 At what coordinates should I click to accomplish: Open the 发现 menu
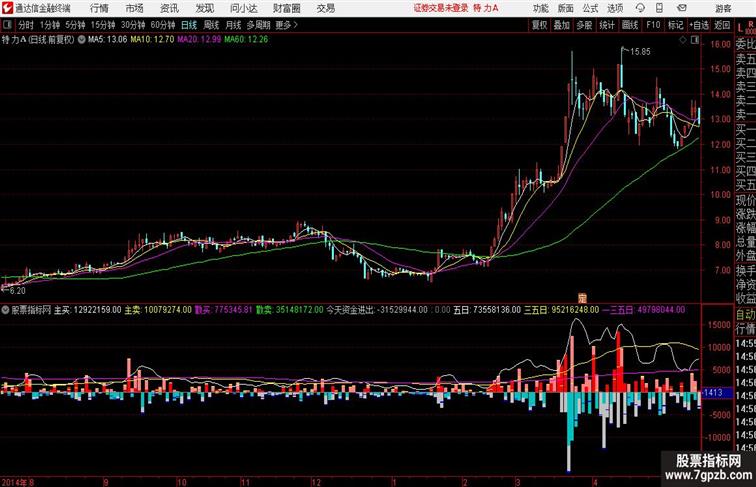click(x=205, y=8)
